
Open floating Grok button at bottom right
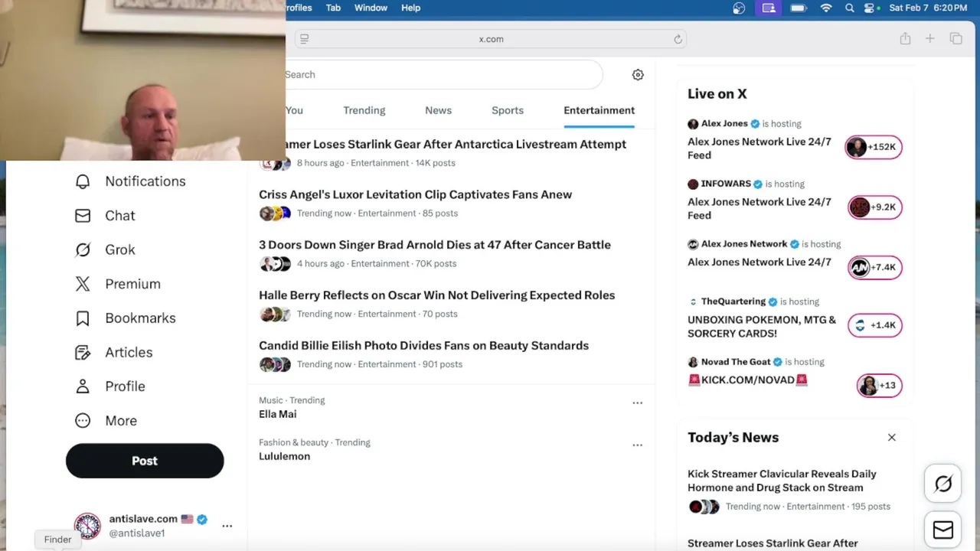(x=943, y=484)
